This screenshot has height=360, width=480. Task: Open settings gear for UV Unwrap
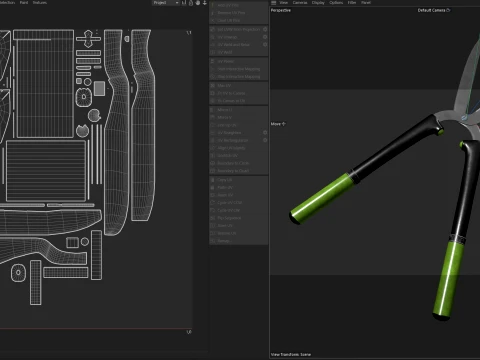click(265, 37)
